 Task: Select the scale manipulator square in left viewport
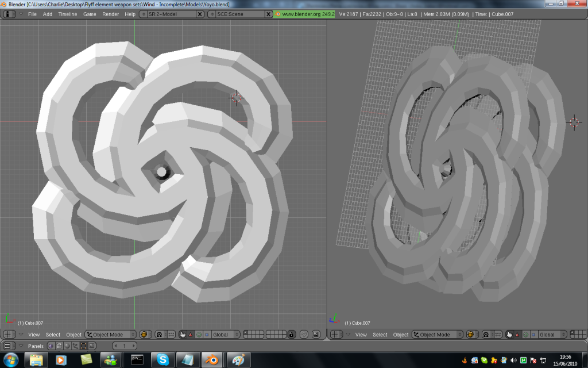[206, 335]
